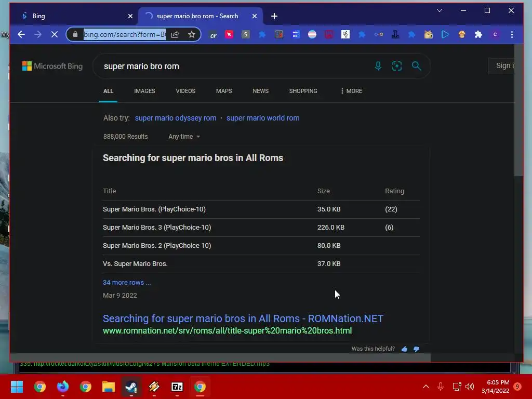Switch to Steam in the taskbar
This screenshot has height=399, width=532.
131,387
